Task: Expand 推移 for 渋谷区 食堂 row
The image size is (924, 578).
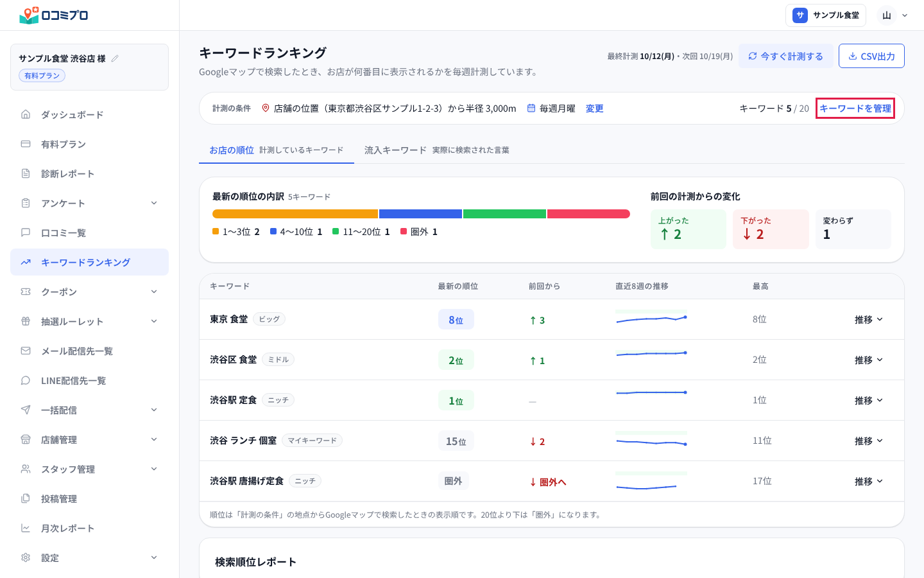Action: [x=869, y=360]
